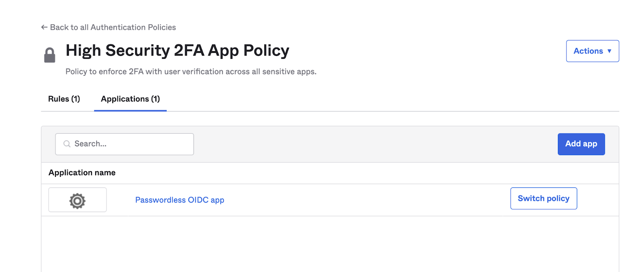
Task: Follow Back to all Authentication Policies link
Action: 113,27
